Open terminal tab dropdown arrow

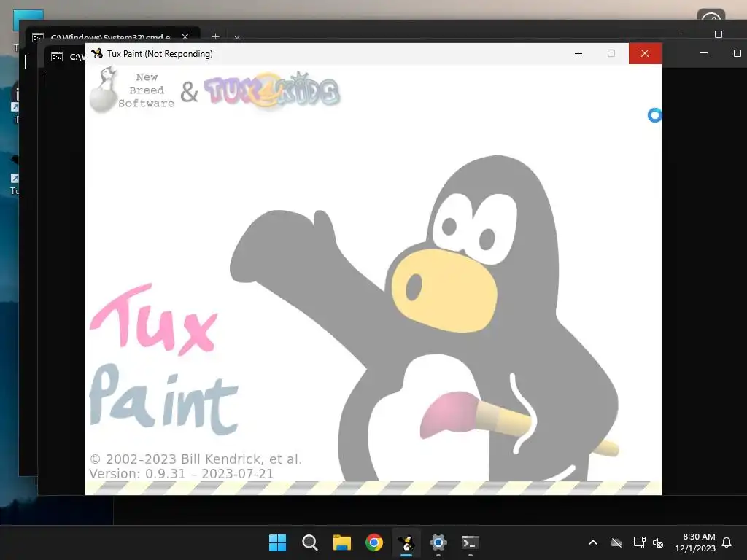237,36
